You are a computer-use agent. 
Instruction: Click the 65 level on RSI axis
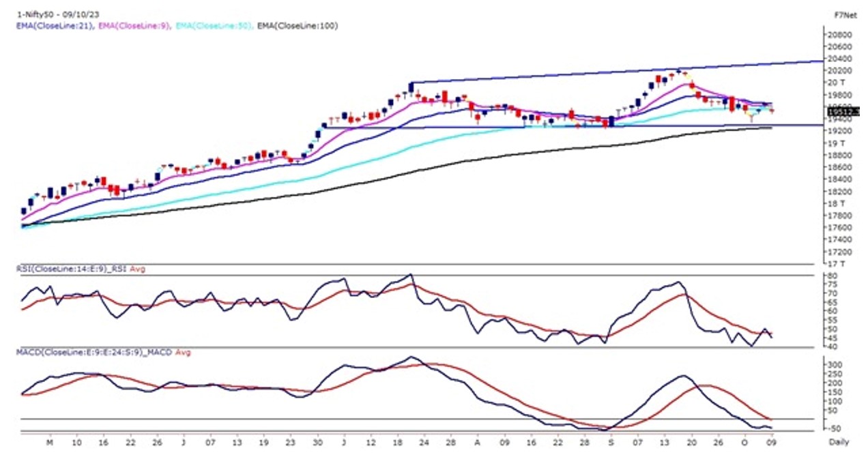click(833, 302)
